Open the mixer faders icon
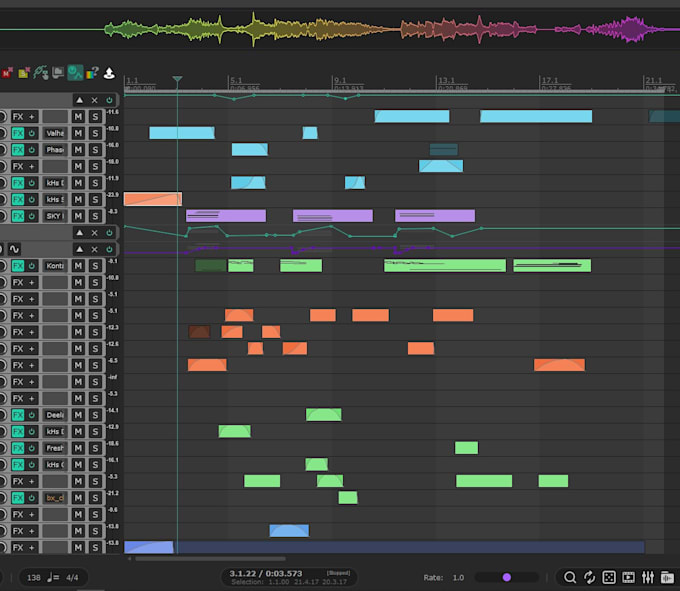 click(648, 577)
